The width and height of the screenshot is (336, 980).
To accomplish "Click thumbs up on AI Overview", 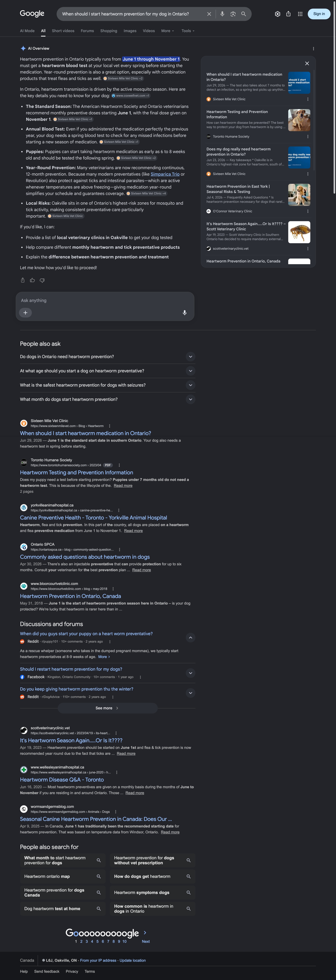I will point(32,280).
